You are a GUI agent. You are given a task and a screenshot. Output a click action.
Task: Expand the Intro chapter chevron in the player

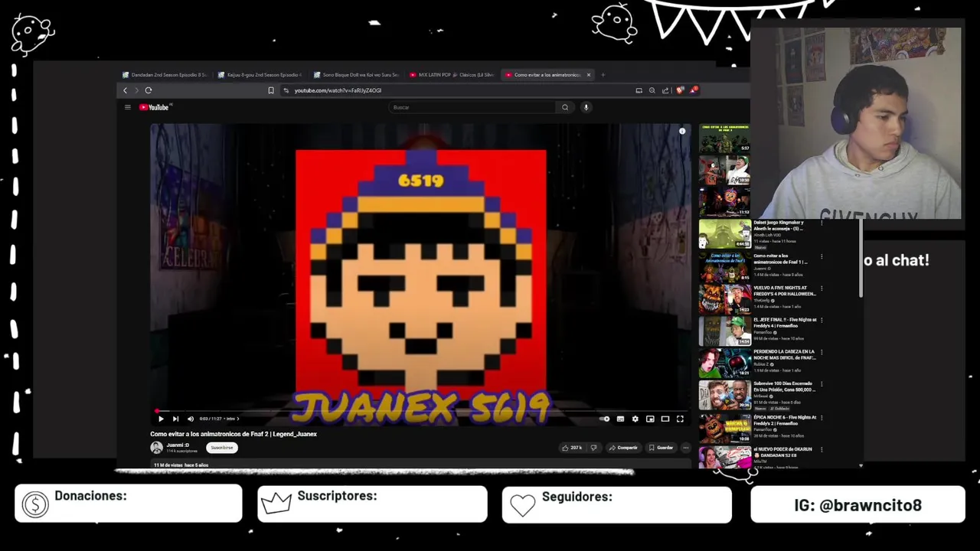[x=237, y=419]
